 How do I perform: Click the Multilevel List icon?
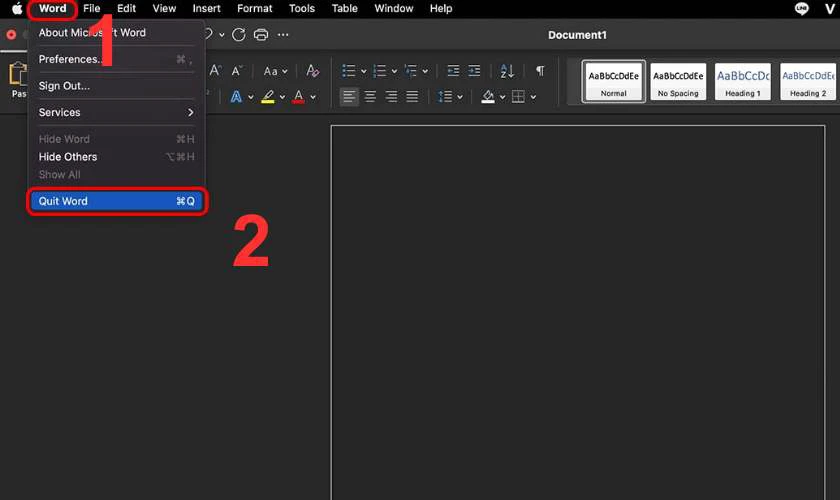[411, 71]
